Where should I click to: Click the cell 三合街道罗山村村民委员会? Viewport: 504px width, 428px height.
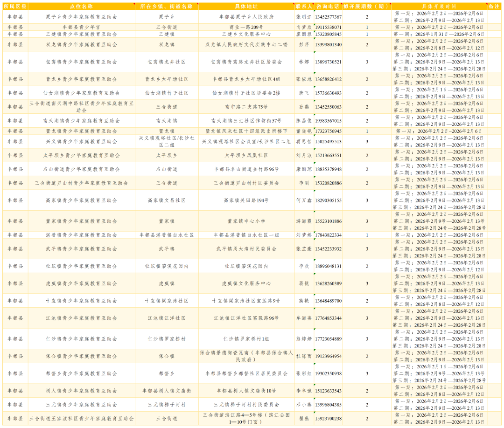246,183
